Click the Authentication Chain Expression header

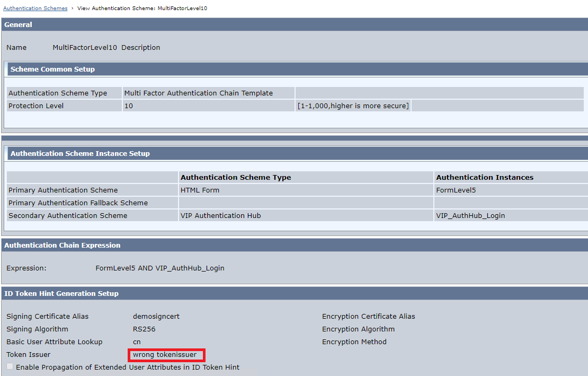(x=62, y=246)
